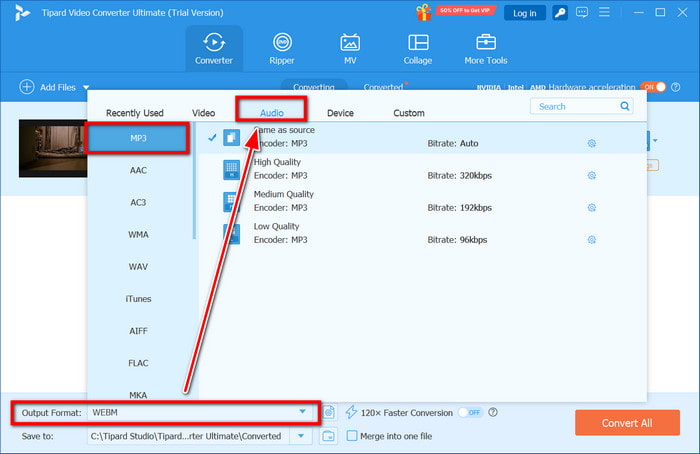Open settings gear for Medium Quality preset
This screenshot has width=700, height=454.
pyautogui.click(x=592, y=208)
